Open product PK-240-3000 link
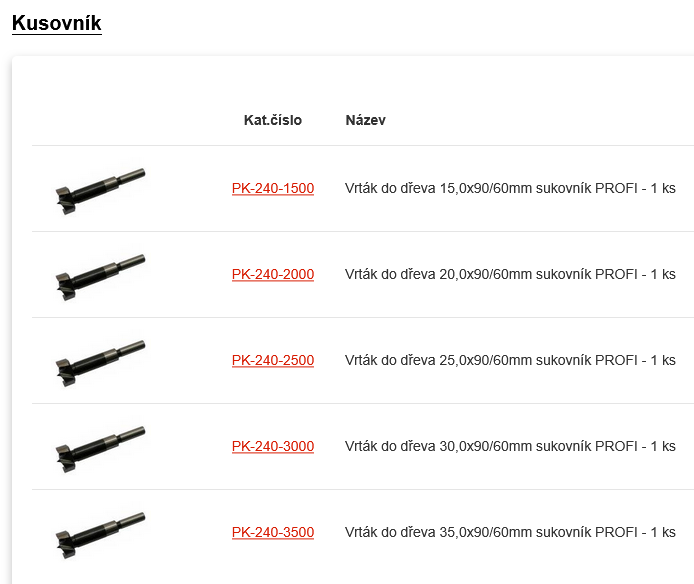 click(x=272, y=446)
